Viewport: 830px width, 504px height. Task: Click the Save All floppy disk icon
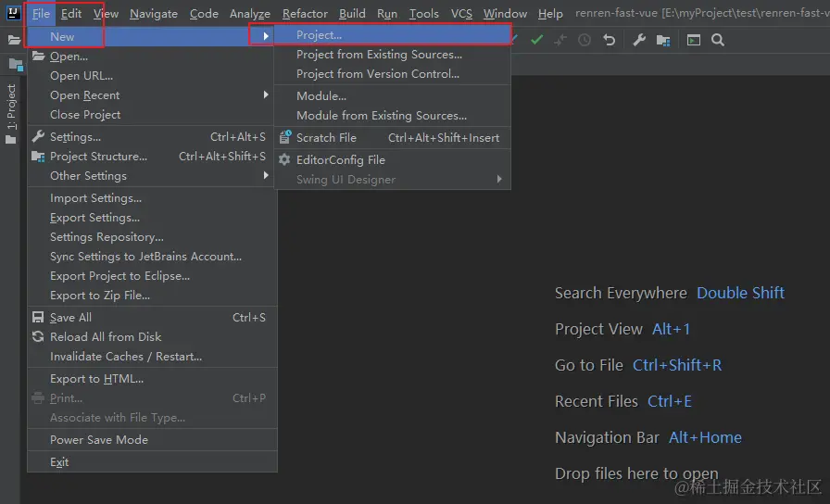point(38,317)
